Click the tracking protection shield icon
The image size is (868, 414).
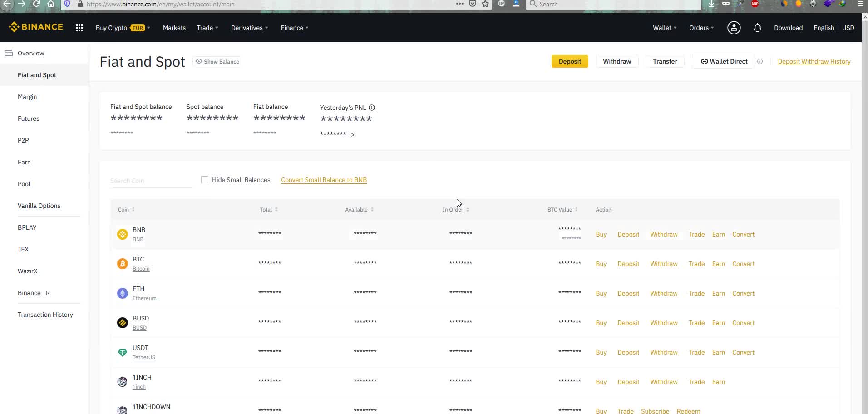click(x=67, y=4)
